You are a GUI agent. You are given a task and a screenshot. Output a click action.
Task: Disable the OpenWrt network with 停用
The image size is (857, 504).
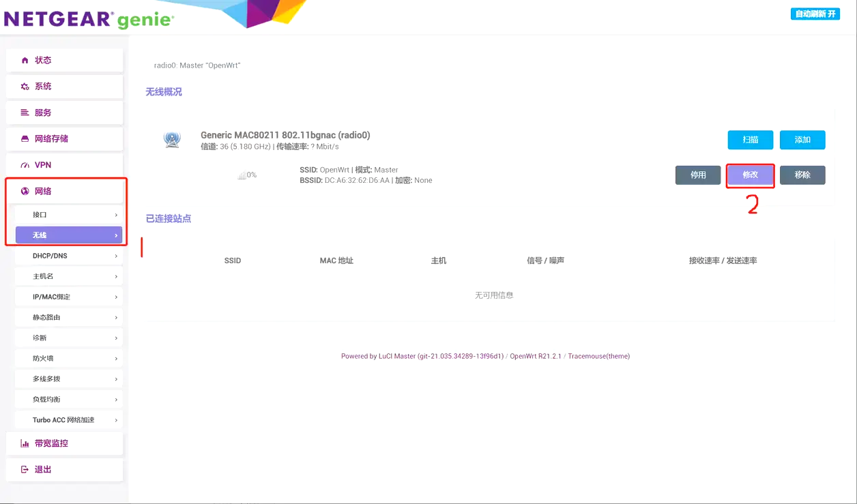click(x=698, y=175)
